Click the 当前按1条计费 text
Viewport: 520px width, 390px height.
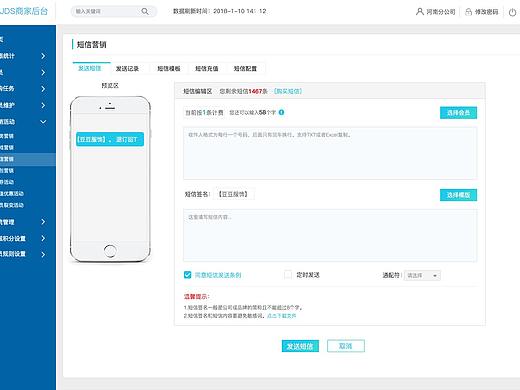pyautogui.click(x=204, y=113)
